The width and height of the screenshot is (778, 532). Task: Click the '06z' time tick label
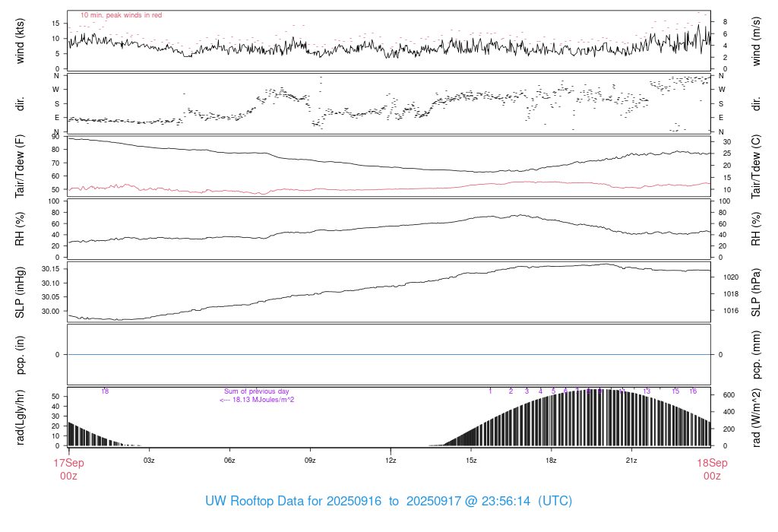point(229,460)
